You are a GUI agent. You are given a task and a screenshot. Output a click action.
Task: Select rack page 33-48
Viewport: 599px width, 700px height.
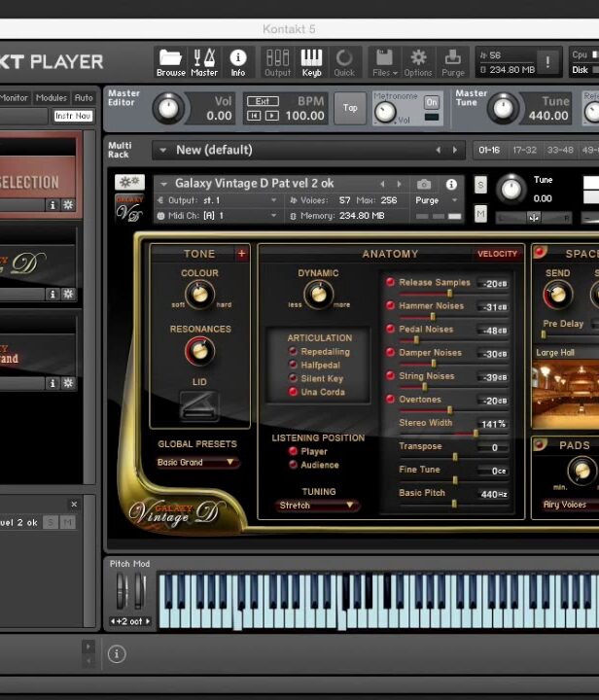[x=560, y=150]
